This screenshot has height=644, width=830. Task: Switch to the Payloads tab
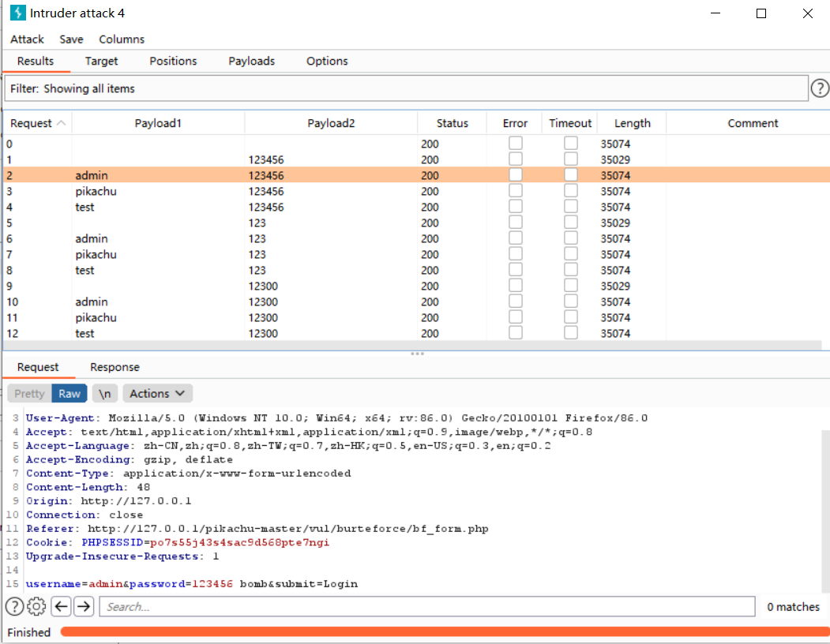[x=251, y=62]
